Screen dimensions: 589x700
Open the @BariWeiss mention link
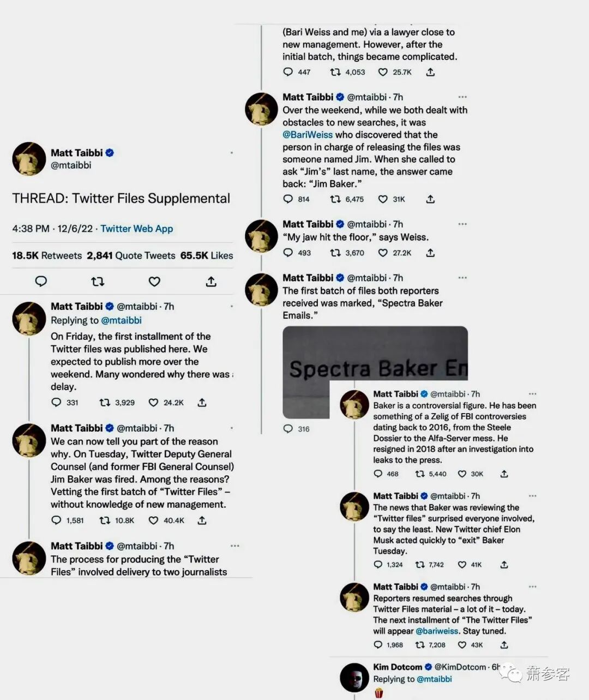pos(308,135)
